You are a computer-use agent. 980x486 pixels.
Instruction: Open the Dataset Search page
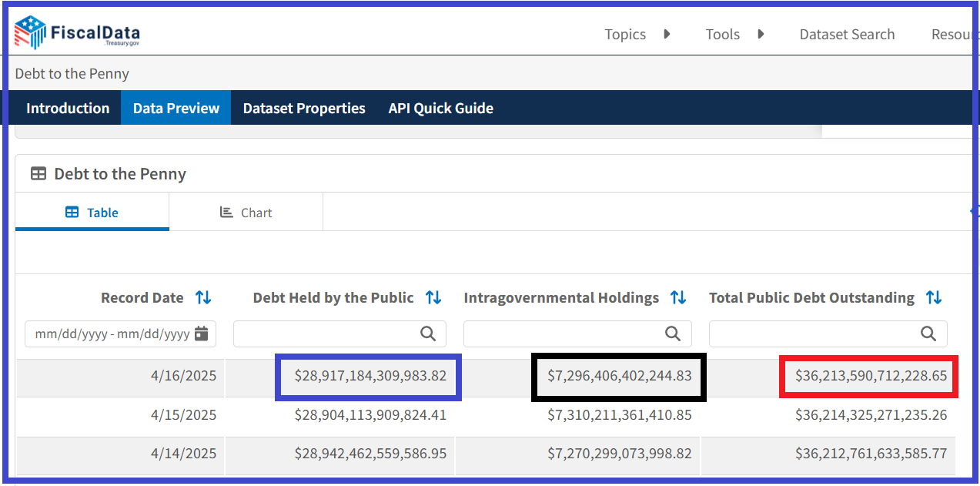(x=847, y=35)
